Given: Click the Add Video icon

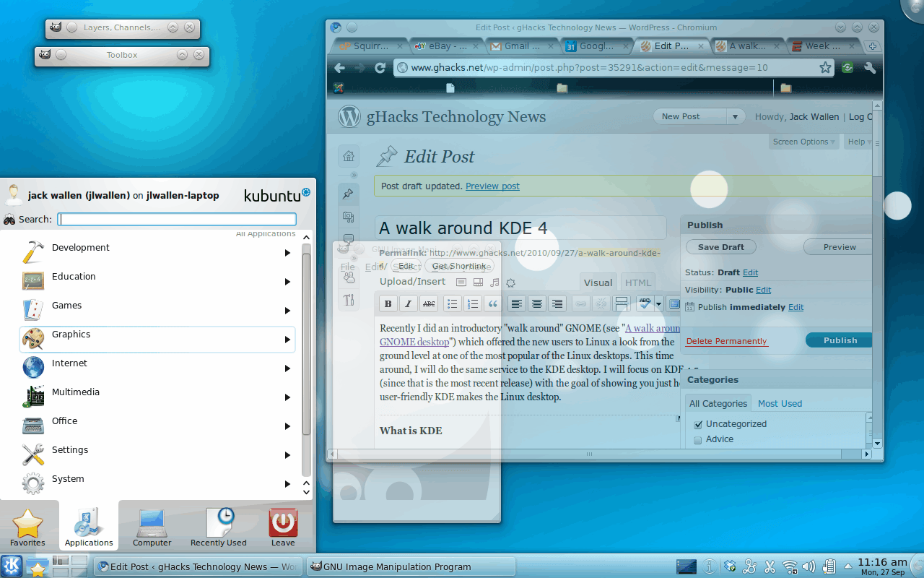Looking at the screenshot, I should (x=478, y=282).
